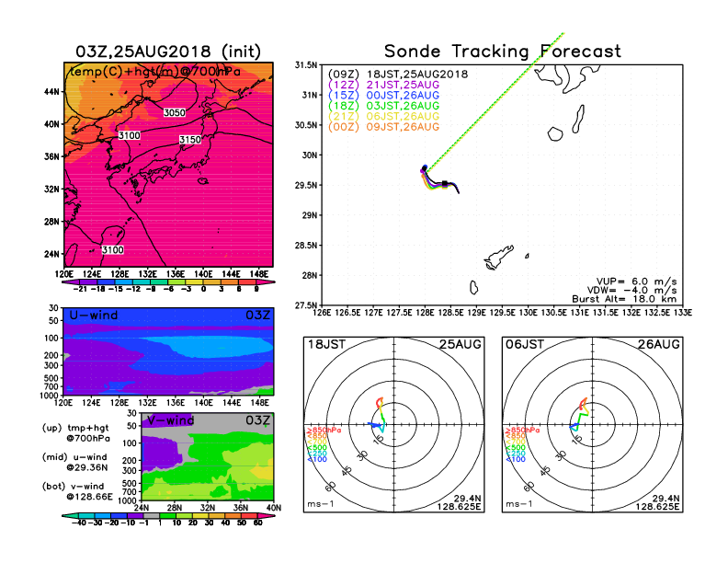This screenshot has width=728, height=563.
Task: Click the '1000' pressure tick on U-wind panel
Action: (x=51, y=396)
